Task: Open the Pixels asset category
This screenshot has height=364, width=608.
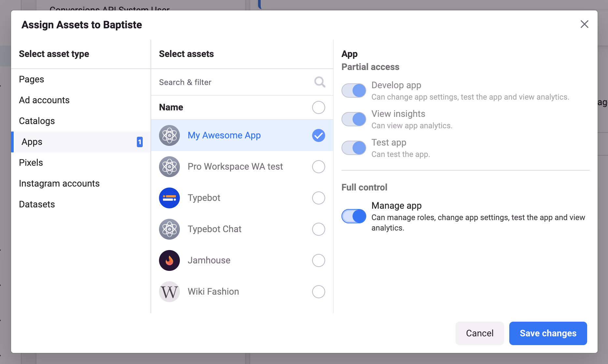Action: (31, 162)
